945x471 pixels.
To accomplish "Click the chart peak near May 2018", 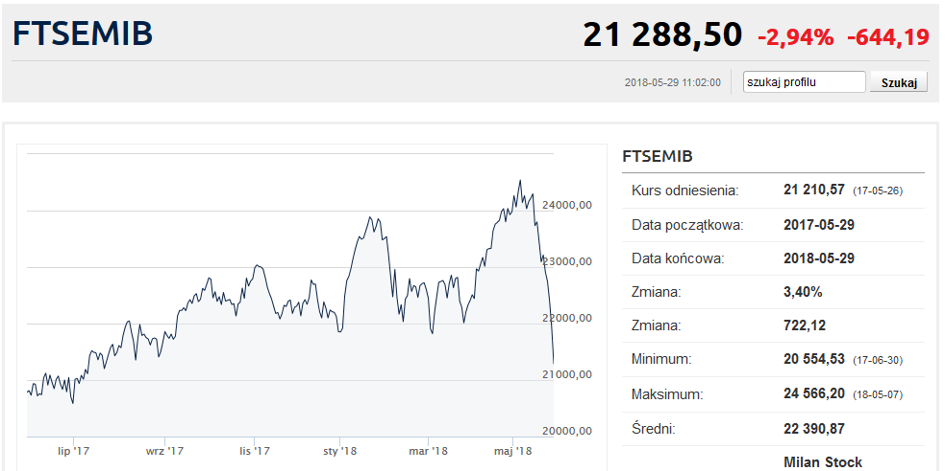I will click(x=520, y=182).
